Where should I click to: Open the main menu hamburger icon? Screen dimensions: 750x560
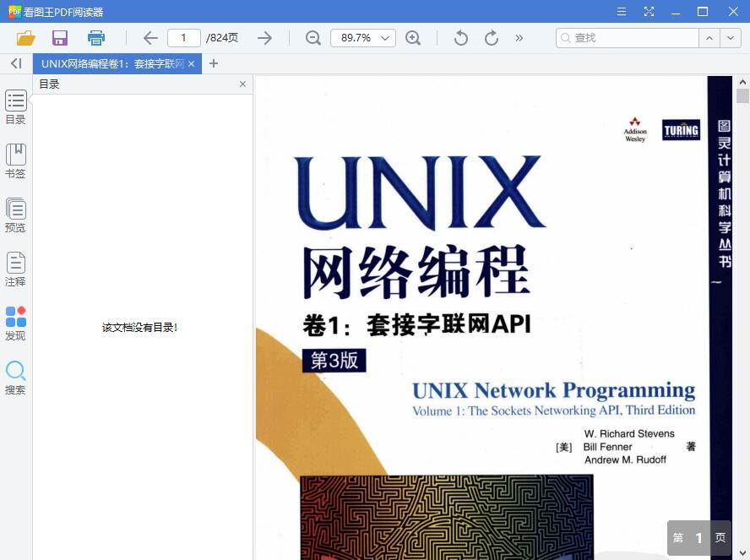(x=622, y=12)
